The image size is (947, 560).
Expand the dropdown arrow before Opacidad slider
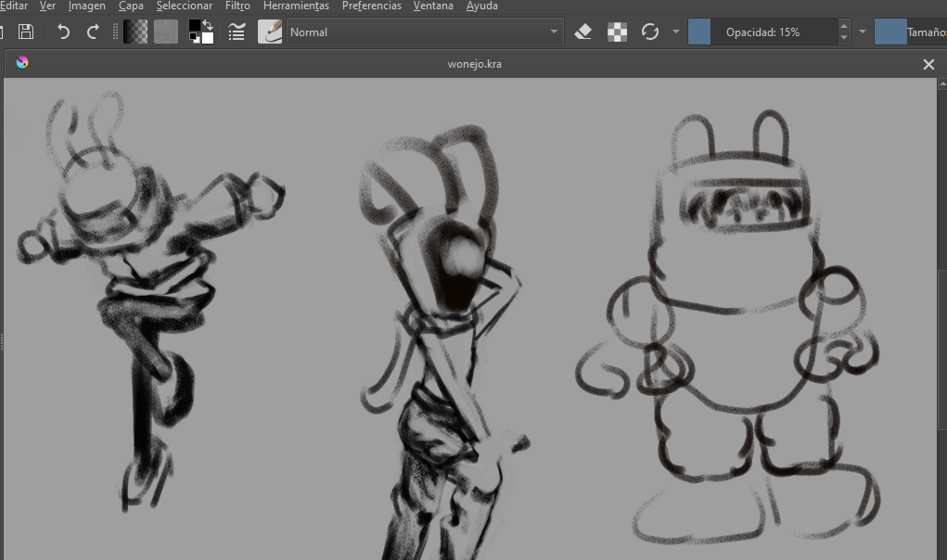point(676,32)
